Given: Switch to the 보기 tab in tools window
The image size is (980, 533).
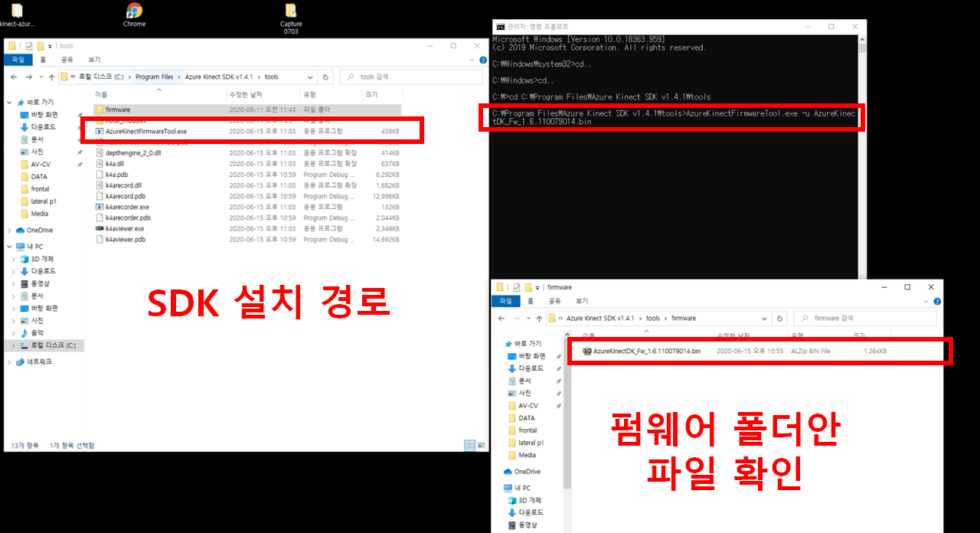Looking at the screenshot, I should (94, 59).
